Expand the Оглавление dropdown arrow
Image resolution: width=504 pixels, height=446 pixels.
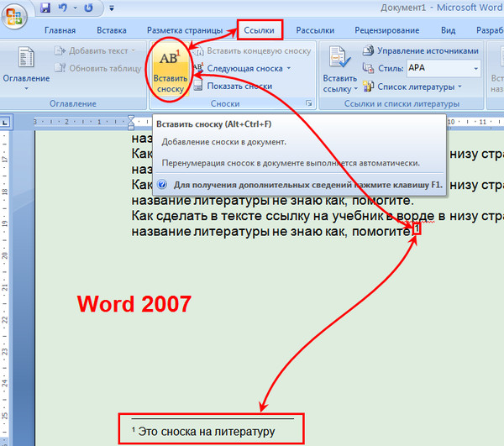26,88
